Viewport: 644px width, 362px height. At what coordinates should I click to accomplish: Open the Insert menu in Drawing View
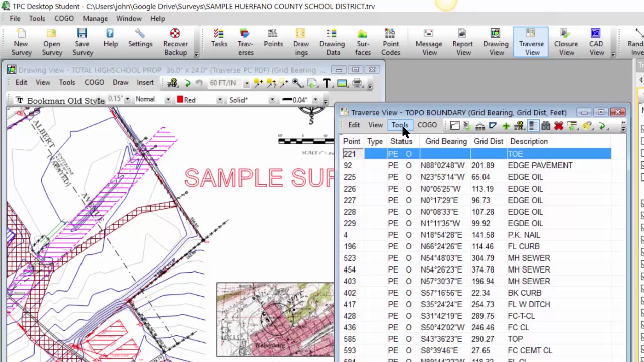click(x=145, y=82)
